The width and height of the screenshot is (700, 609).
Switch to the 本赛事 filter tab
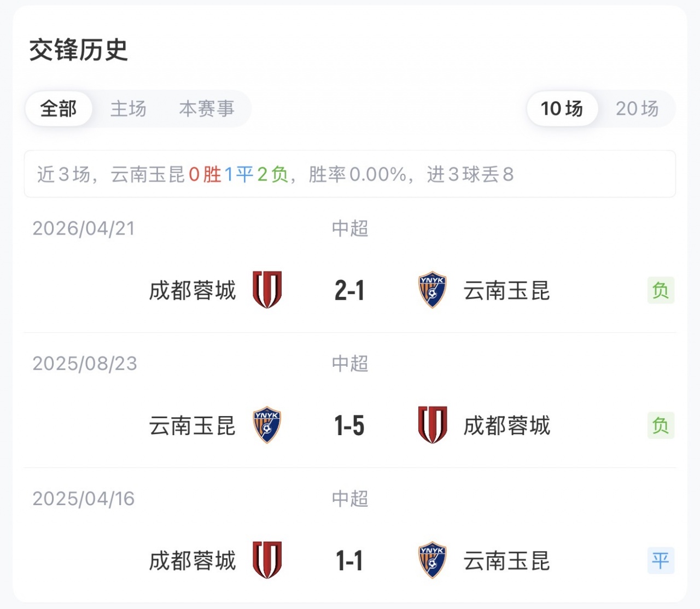pos(207,108)
